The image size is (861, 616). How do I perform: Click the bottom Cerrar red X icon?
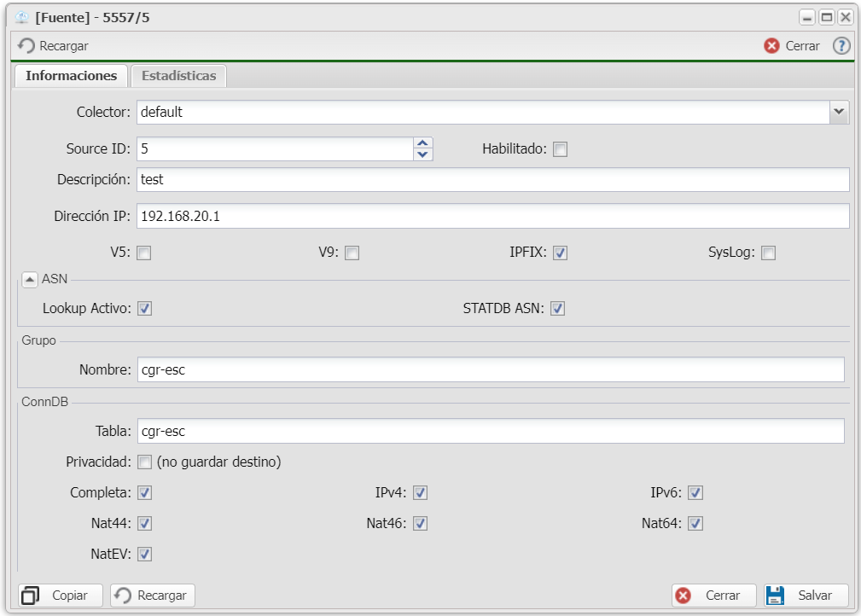683,596
